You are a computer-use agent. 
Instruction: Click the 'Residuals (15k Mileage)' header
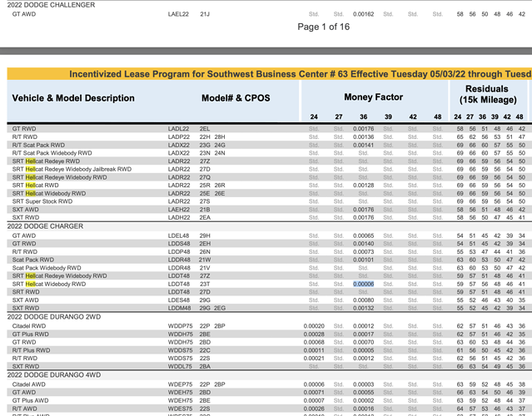coord(488,94)
